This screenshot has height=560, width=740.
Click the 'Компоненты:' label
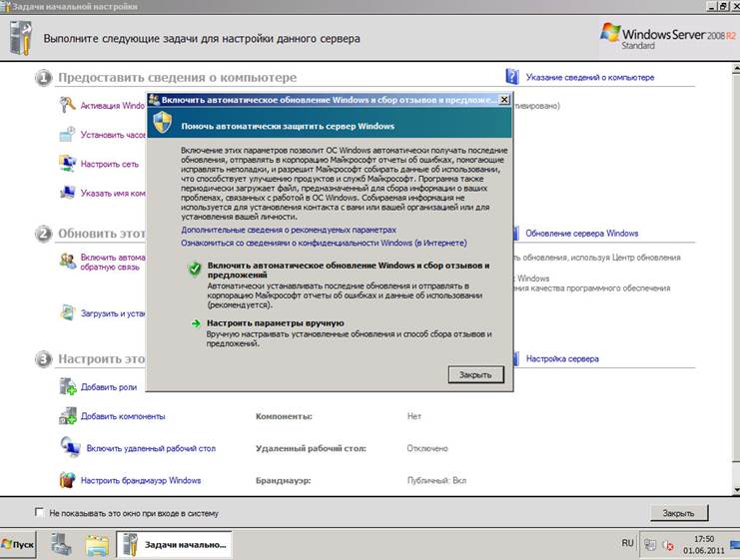pyautogui.click(x=284, y=416)
